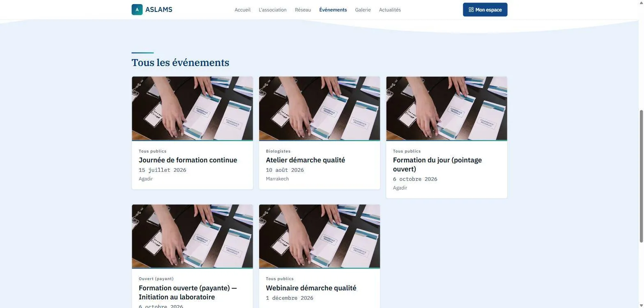Open Formation du jour (pointage ouvert)
The width and height of the screenshot is (644, 308).
pos(437,164)
